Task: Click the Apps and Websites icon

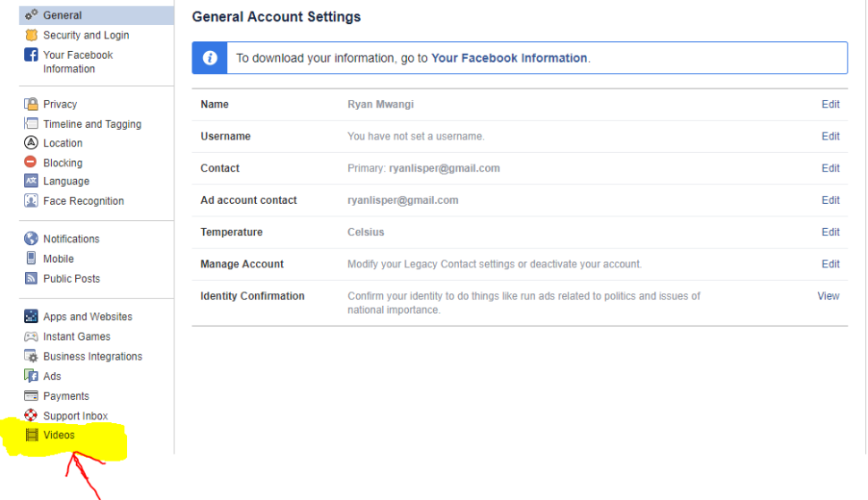Action: coord(31,317)
